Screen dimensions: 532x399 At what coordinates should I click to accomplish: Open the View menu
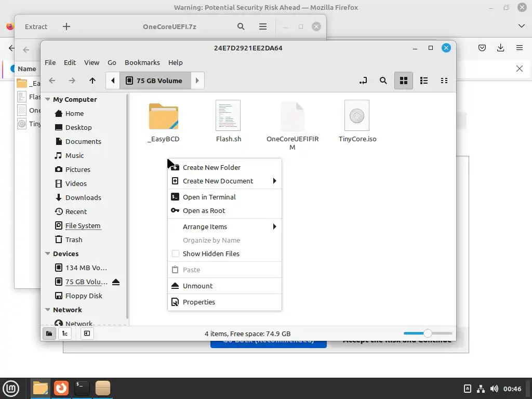click(91, 62)
